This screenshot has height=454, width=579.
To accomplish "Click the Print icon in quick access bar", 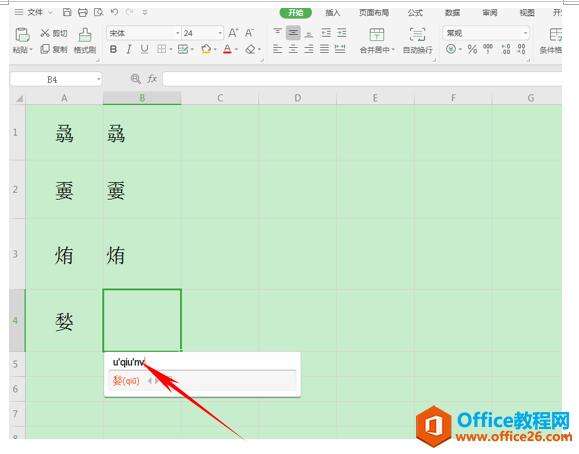I will click(x=83, y=12).
